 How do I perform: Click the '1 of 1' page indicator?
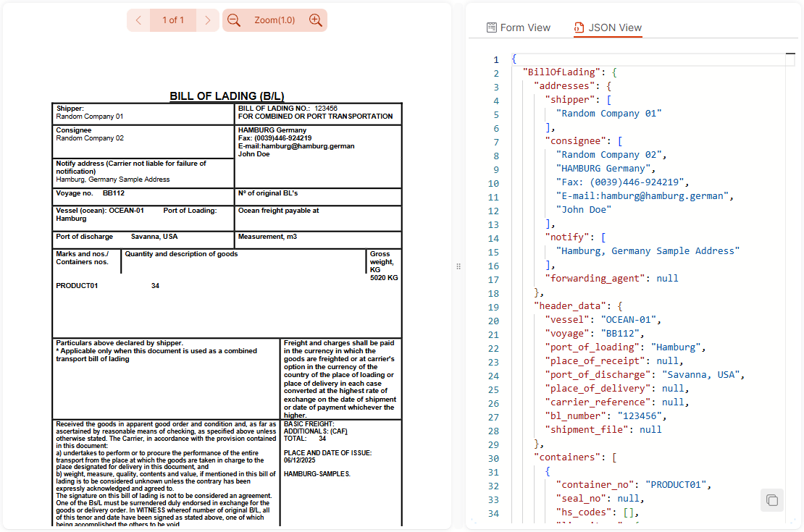[173, 20]
